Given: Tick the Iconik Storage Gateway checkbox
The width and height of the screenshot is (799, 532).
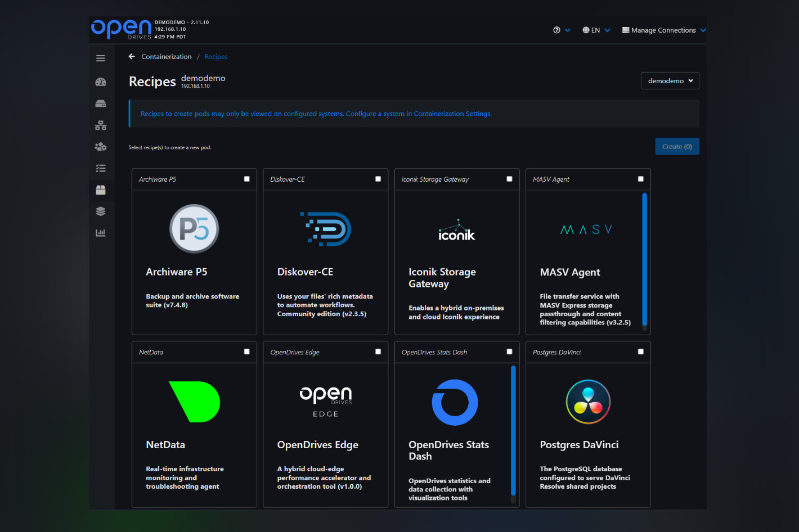Looking at the screenshot, I should pyautogui.click(x=509, y=179).
